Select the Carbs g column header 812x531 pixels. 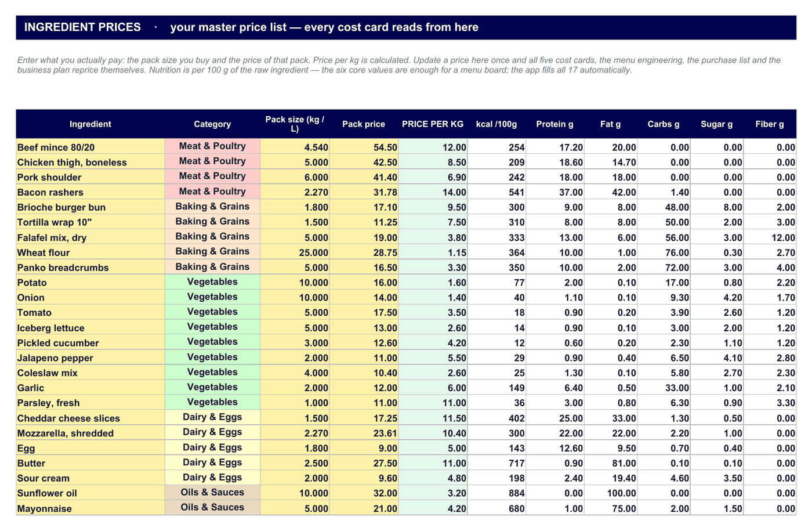coord(664,124)
